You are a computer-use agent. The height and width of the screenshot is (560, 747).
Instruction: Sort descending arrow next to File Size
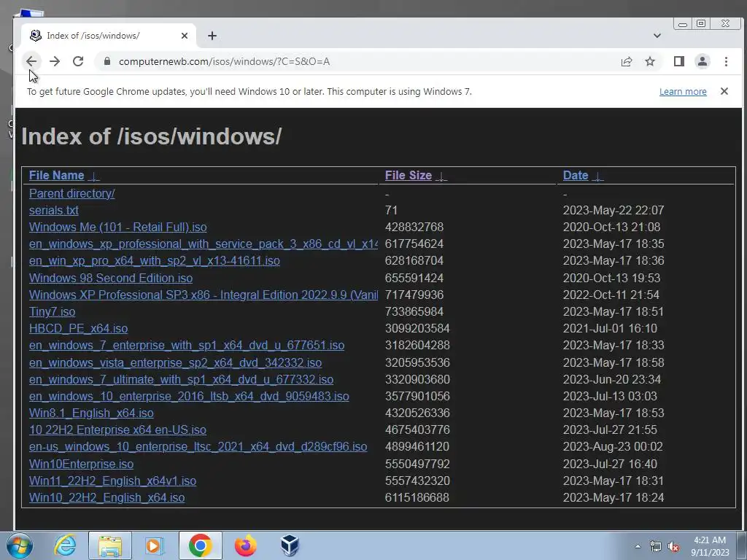441,176
